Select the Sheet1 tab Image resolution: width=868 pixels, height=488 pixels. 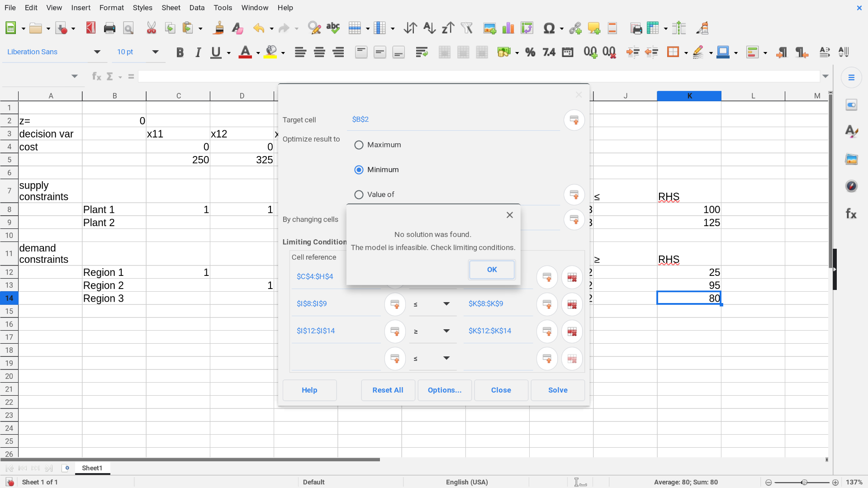[x=92, y=468]
